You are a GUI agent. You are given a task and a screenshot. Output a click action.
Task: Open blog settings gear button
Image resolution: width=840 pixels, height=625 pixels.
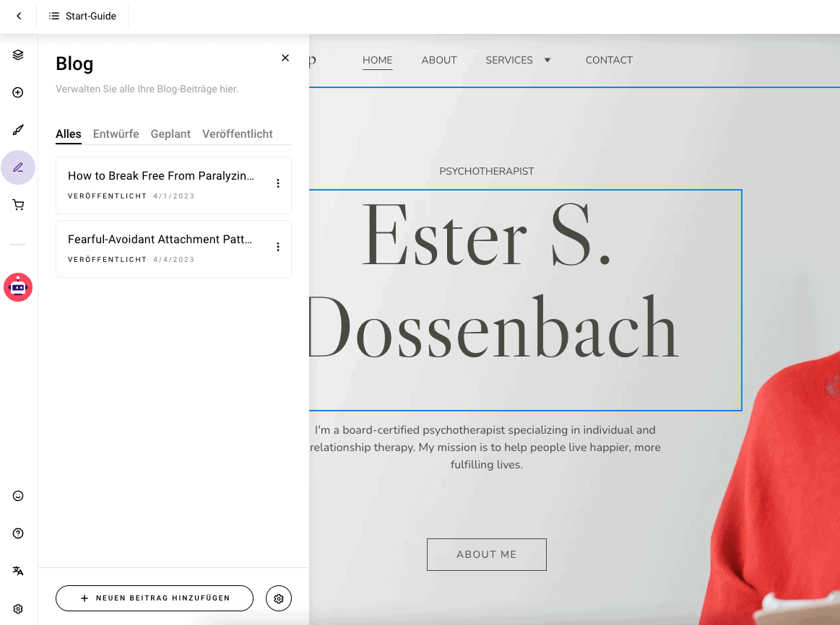pos(279,598)
